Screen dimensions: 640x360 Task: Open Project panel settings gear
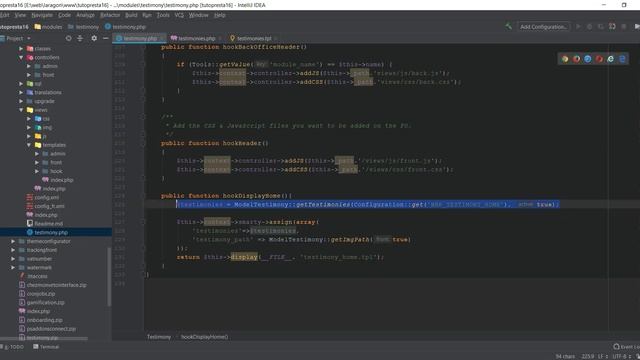pos(94,38)
